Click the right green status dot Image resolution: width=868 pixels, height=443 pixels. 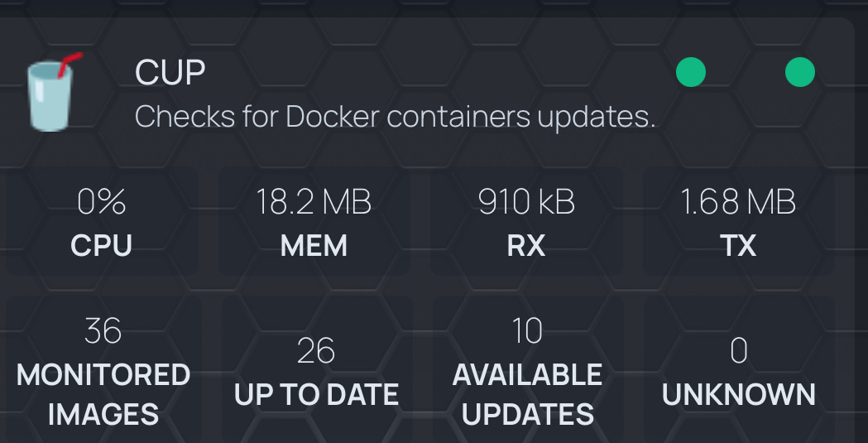[799, 72]
